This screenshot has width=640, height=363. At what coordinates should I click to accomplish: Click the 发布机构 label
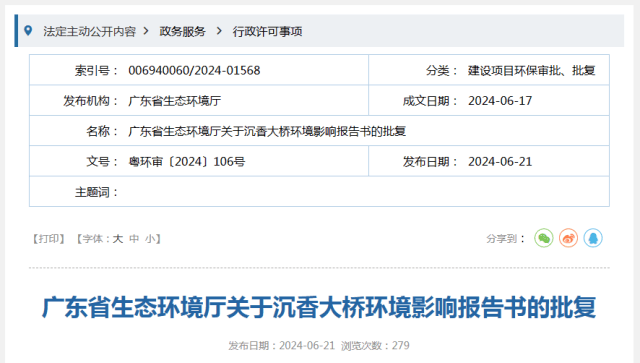pos(91,101)
